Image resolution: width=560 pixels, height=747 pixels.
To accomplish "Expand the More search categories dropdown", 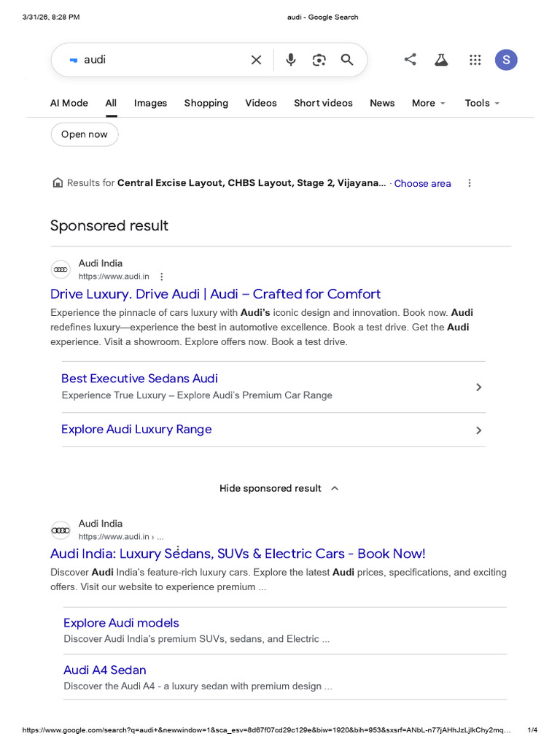I will (429, 104).
